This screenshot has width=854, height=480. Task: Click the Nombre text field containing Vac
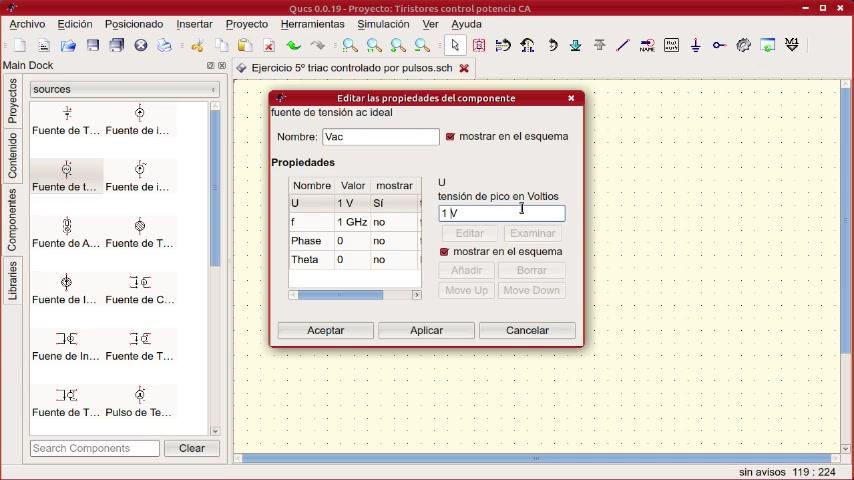[380, 137]
